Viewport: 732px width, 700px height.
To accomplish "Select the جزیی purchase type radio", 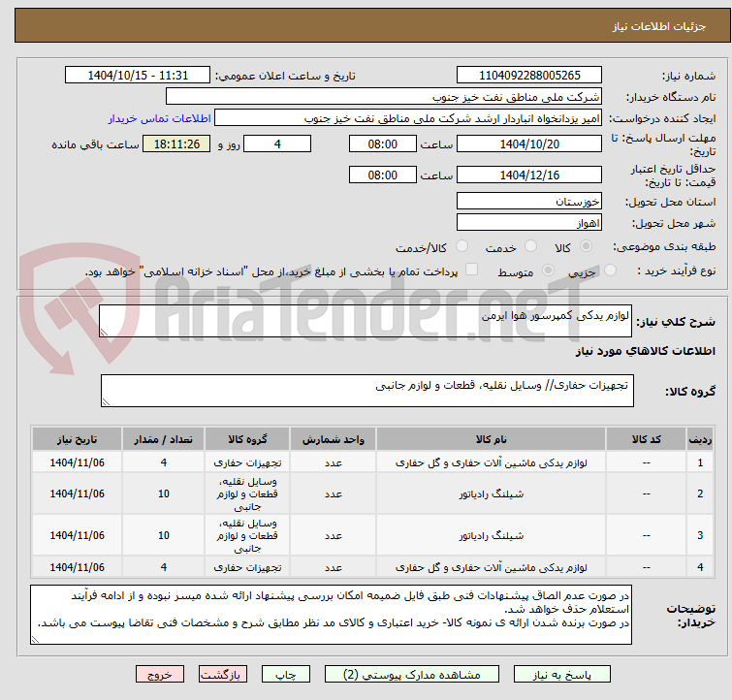I will 610,270.
